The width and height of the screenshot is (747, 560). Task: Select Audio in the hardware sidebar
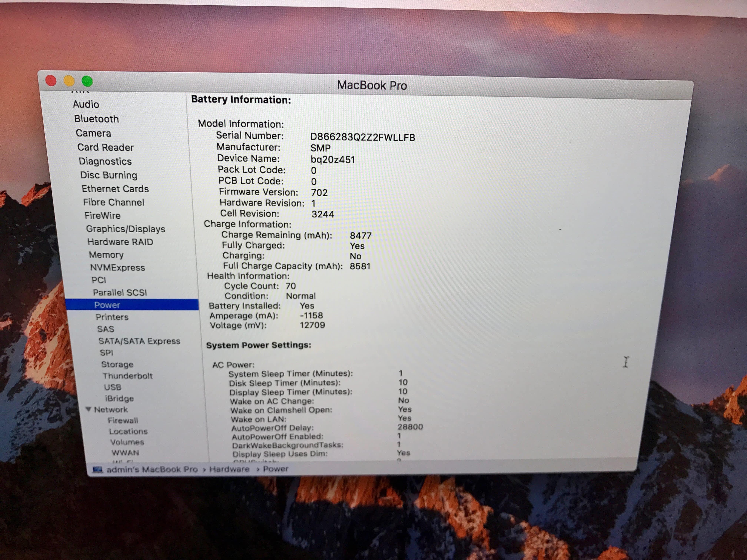tap(86, 104)
